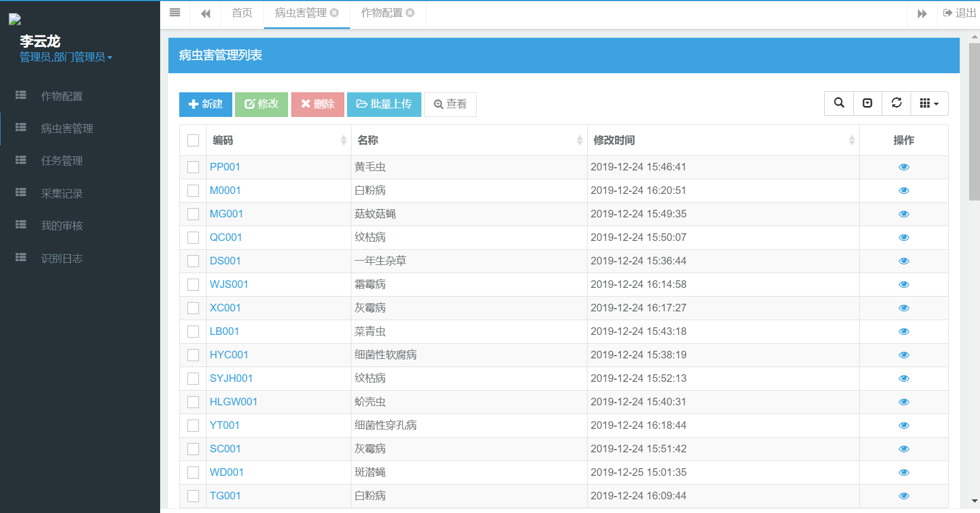Open the TG001 code link
980x513 pixels.
point(225,496)
